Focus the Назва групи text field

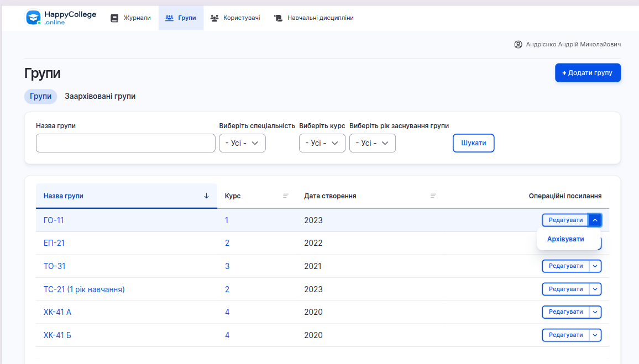tap(125, 143)
